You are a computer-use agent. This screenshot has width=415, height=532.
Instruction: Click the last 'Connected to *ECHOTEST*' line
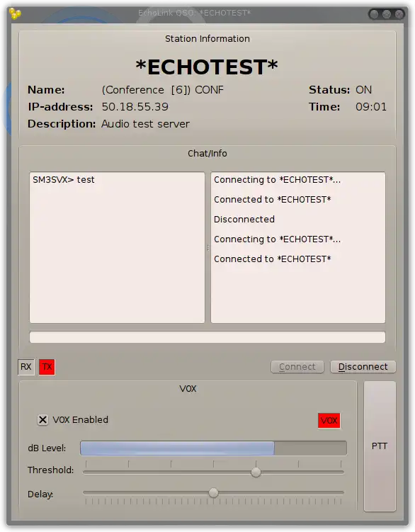pos(273,259)
